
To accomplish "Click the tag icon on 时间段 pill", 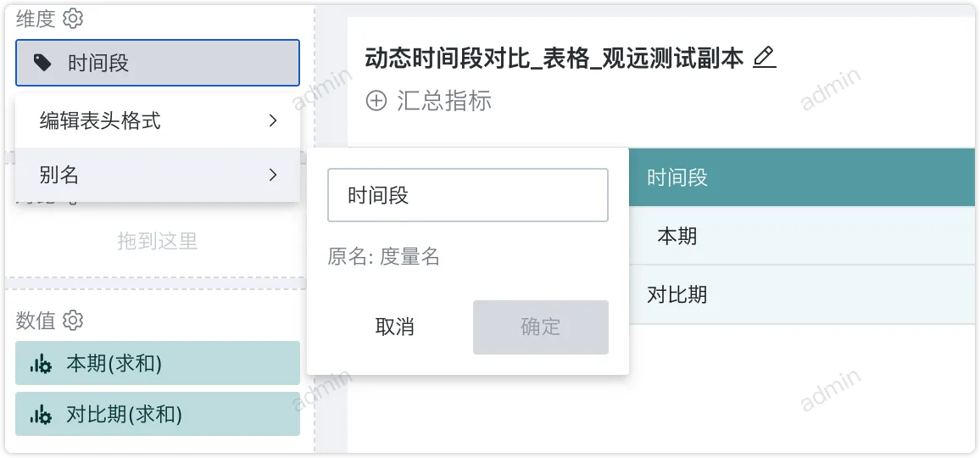I will pyautogui.click(x=42, y=63).
